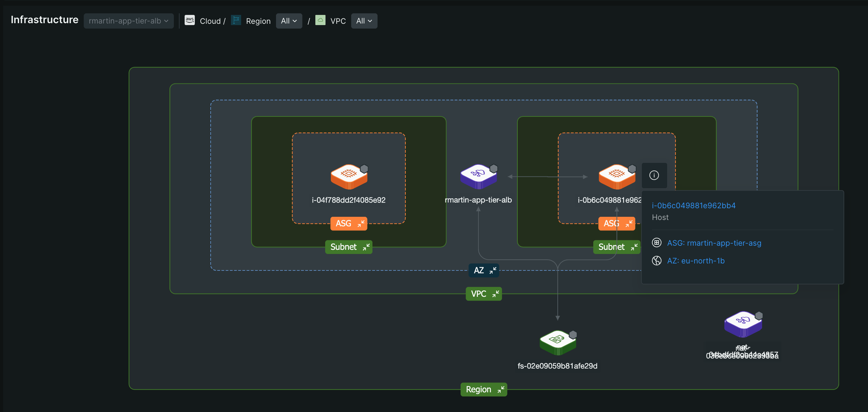Open the Region All filter dropdown
This screenshot has height=412, width=868.
pos(289,21)
